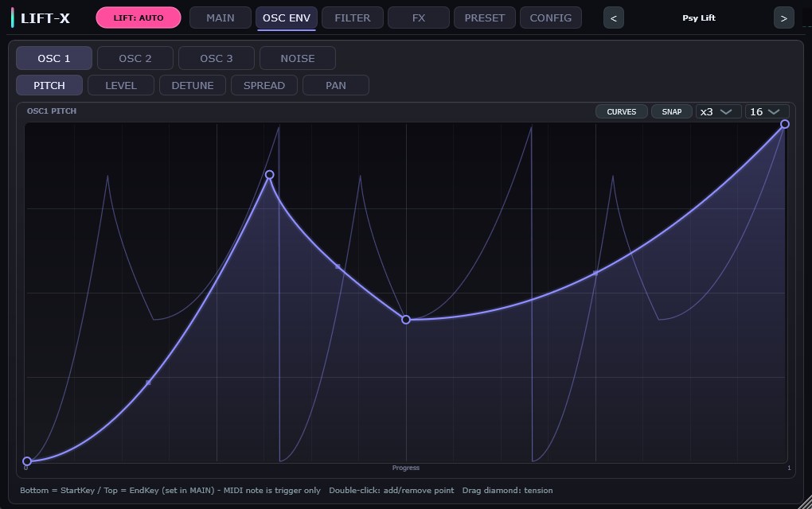Image resolution: width=812 pixels, height=509 pixels.
Task: Open the 16 grid division dropdown
Action: coord(767,111)
